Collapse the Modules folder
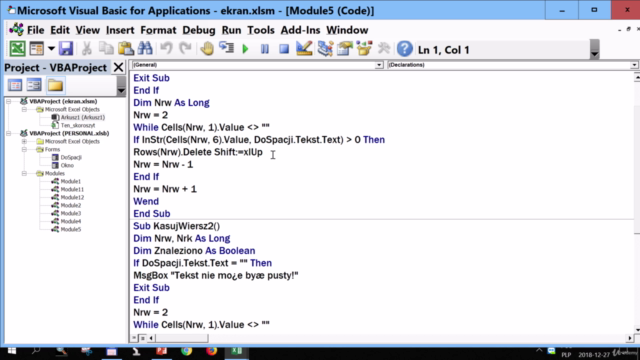The image size is (640, 360). (24, 173)
